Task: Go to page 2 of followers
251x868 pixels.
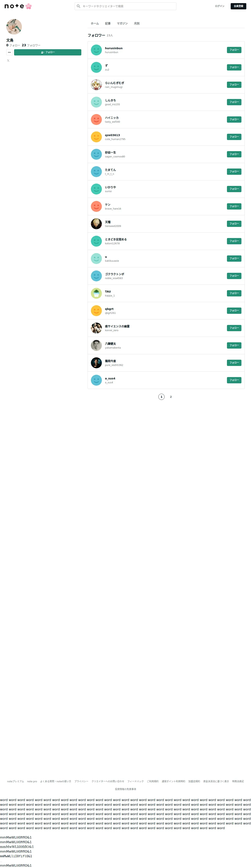Action: click(171, 397)
